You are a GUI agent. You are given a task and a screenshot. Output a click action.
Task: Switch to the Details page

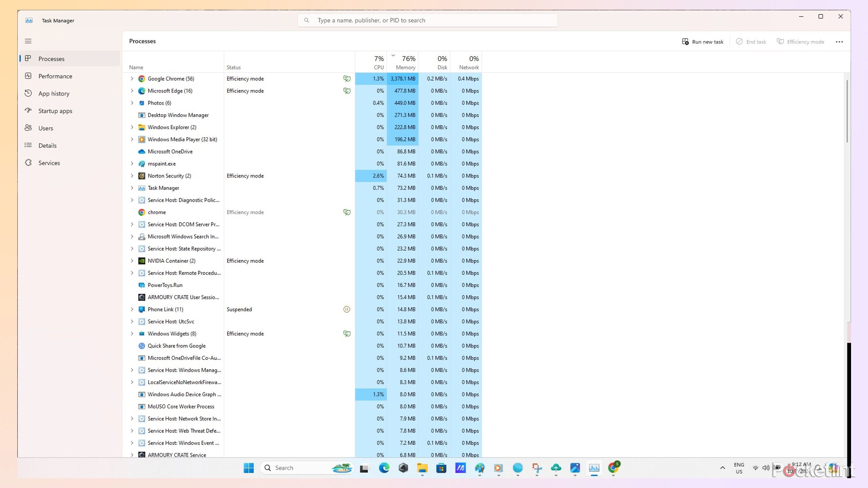coord(47,145)
